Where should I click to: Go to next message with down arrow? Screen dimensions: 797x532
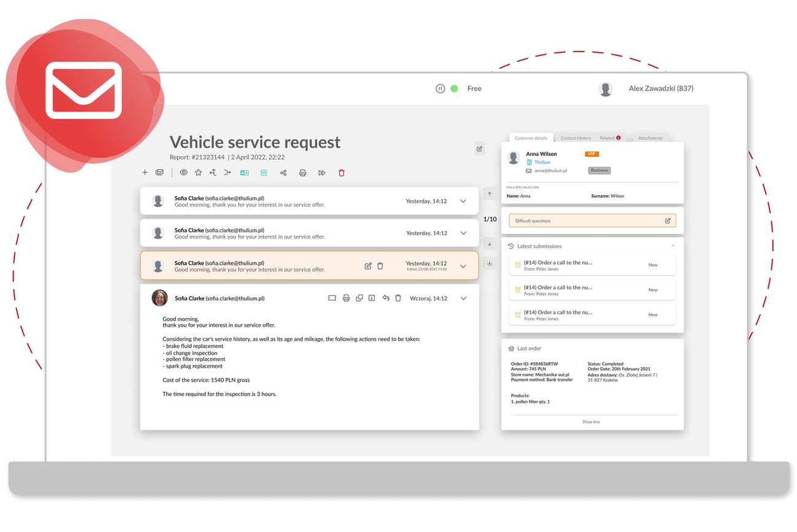pyautogui.click(x=489, y=244)
